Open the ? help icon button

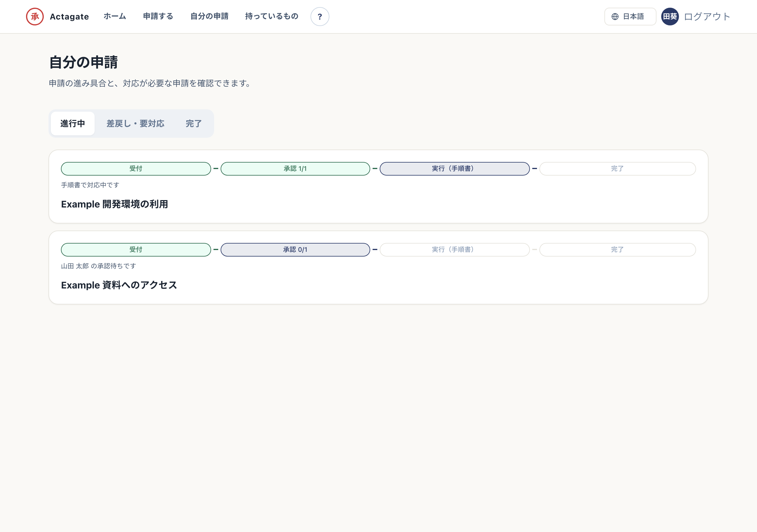coord(319,17)
